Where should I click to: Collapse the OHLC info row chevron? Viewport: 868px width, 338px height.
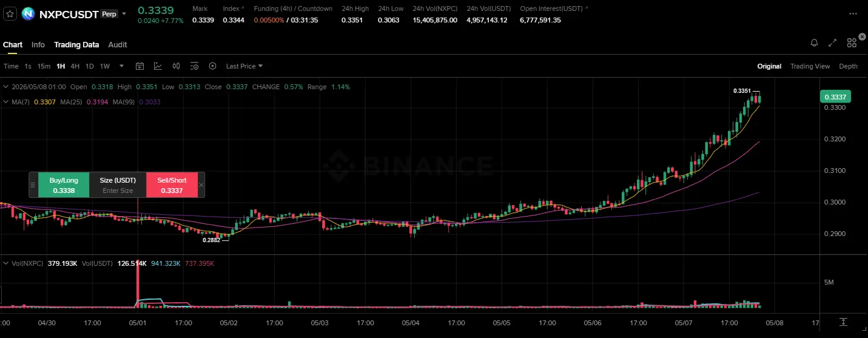[x=5, y=87]
